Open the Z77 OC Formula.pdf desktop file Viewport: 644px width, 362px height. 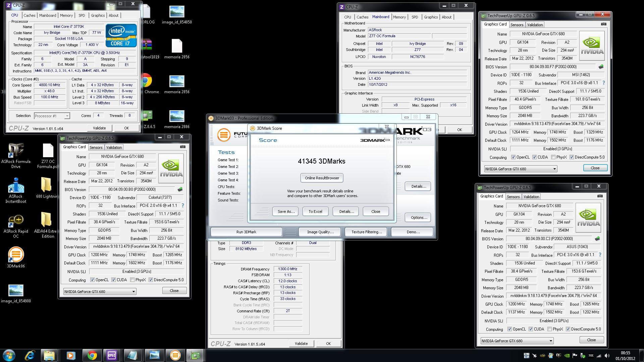click(x=47, y=156)
